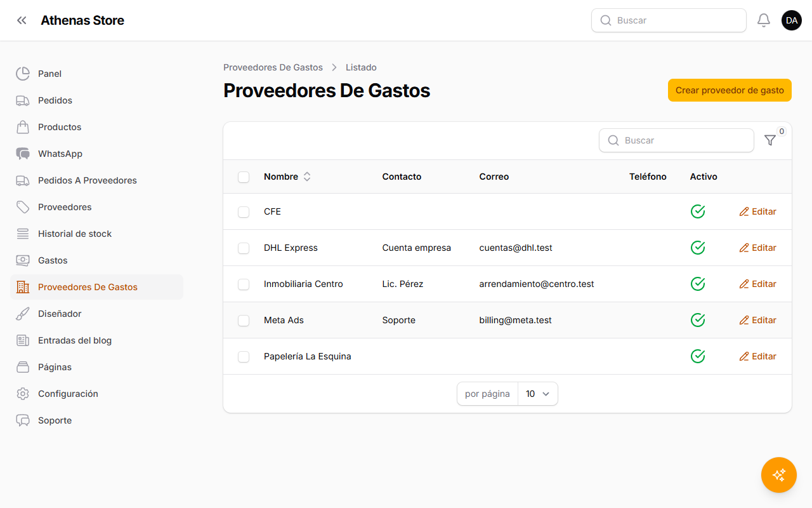Screen dimensions: 812x508
Task: Click Crear proveedor de gasto button
Action: pyautogui.click(x=730, y=90)
